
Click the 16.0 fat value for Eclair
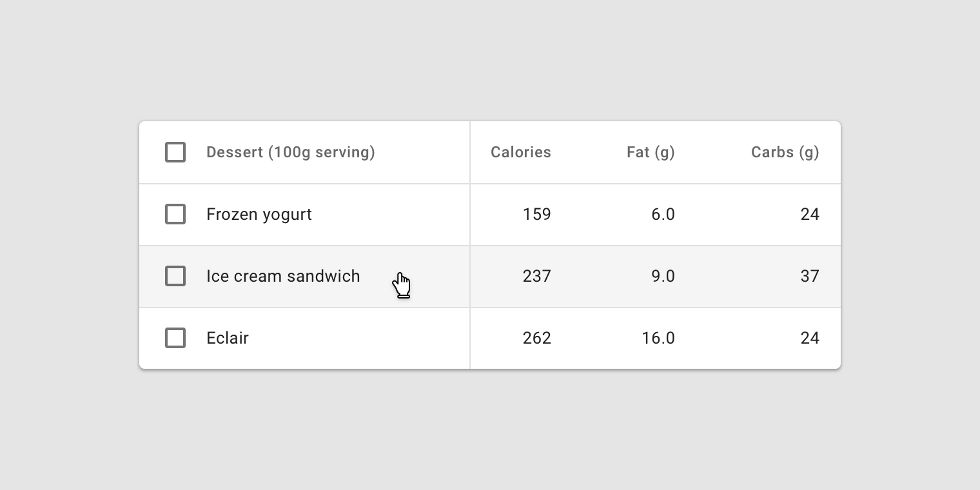pyautogui.click(x=658, y=338)
